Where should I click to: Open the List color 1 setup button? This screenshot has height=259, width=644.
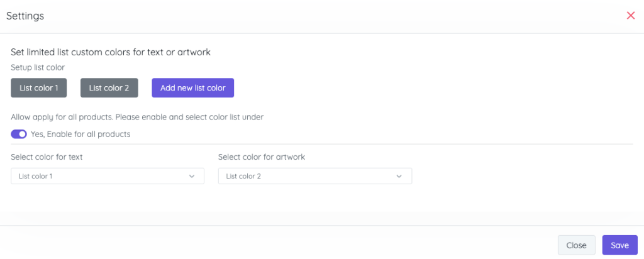tap(39, 88)
